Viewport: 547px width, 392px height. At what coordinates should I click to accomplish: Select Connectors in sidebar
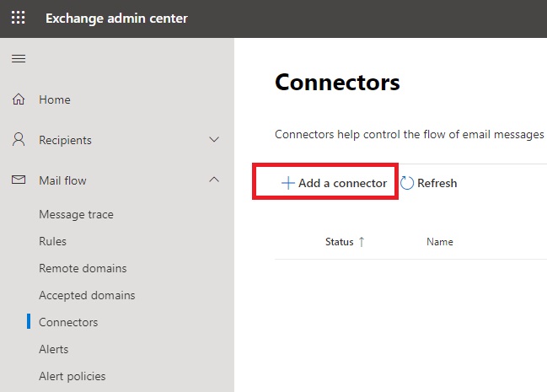(68, 322)
